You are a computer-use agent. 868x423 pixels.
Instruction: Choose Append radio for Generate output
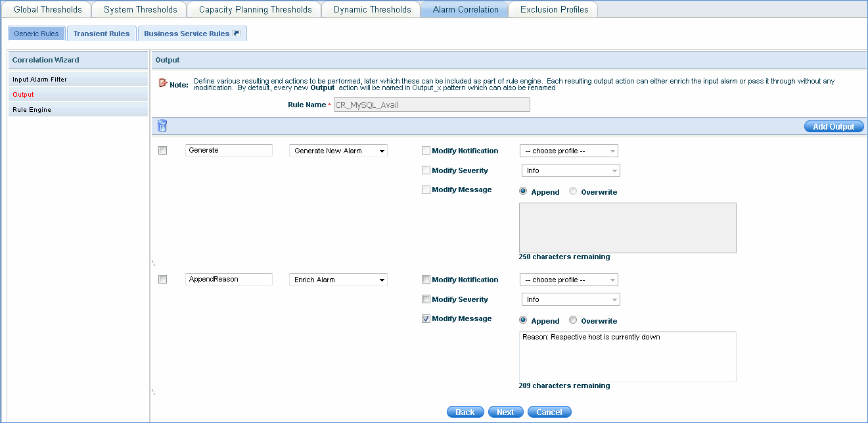pyautogui.click(x=523, y=191)
